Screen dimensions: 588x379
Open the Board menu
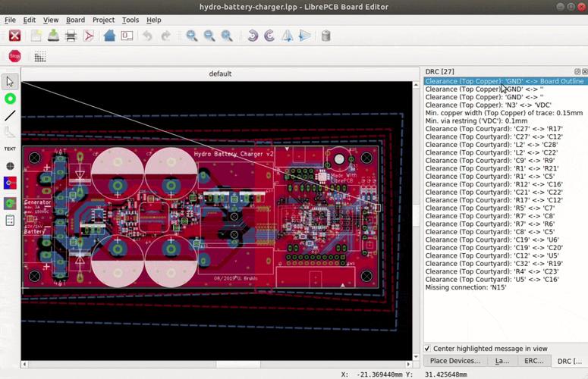coord(75,20)
